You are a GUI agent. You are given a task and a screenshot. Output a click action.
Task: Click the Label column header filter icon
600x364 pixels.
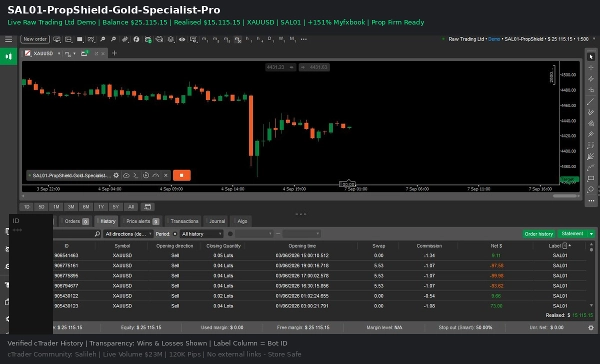(x=565, y=246)
